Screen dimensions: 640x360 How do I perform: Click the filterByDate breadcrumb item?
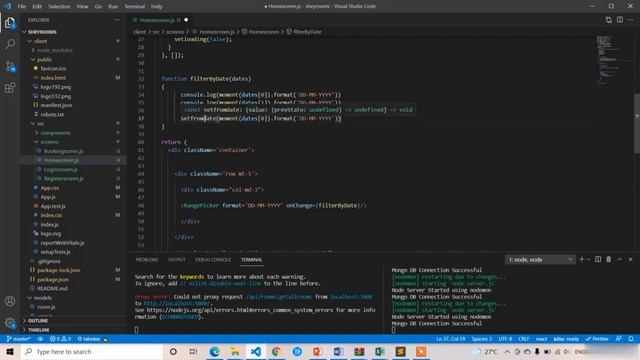[304, 31]
